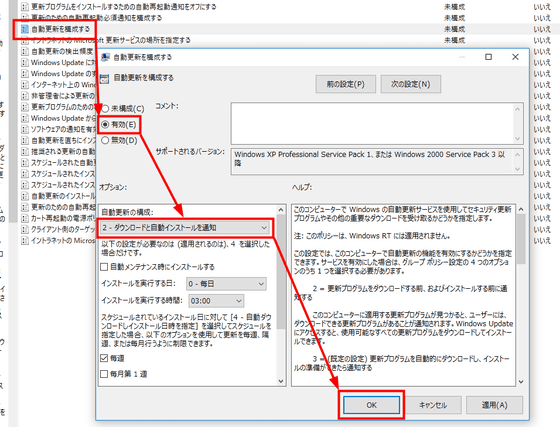Image resolution: width=560 pixels, height=427 pixels.
Task: Click the policy icon beside 自動更新を構成する in the list
Action: tap(25, 29)
